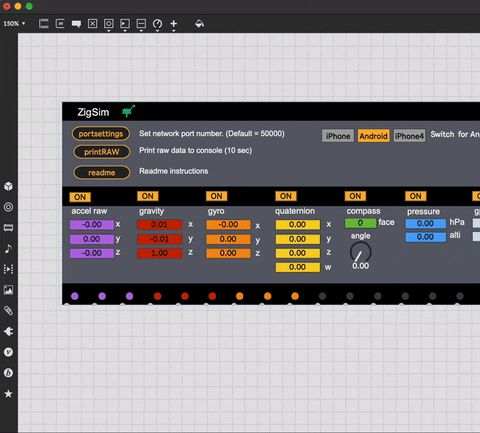Click the gravity y number box

(160, 239)
